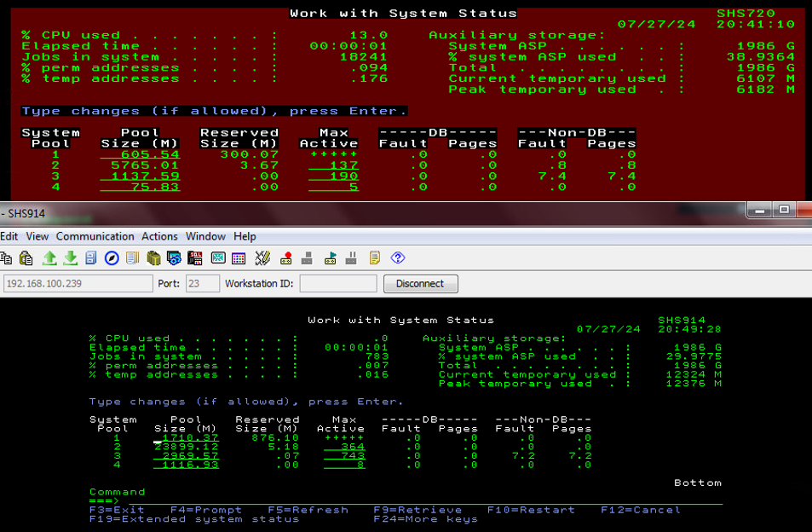Viewport: 812px width, 532px height.
Task: Open the screen settings gears icon
Action: pos(174,257)
